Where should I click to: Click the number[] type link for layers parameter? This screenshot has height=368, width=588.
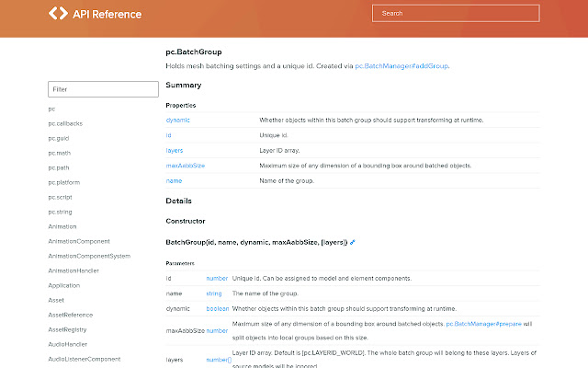[x=219, y=360]
